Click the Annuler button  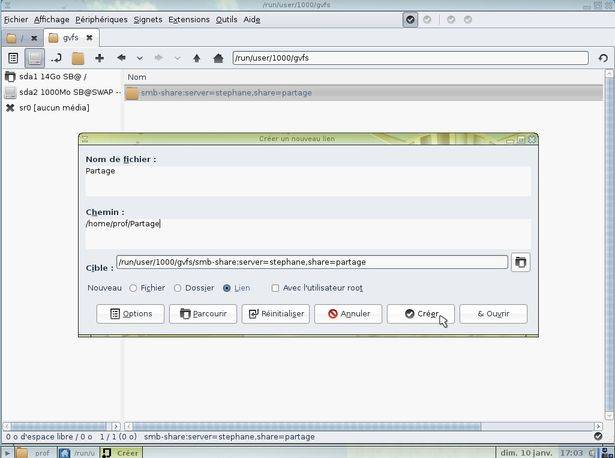click(348, 314)
